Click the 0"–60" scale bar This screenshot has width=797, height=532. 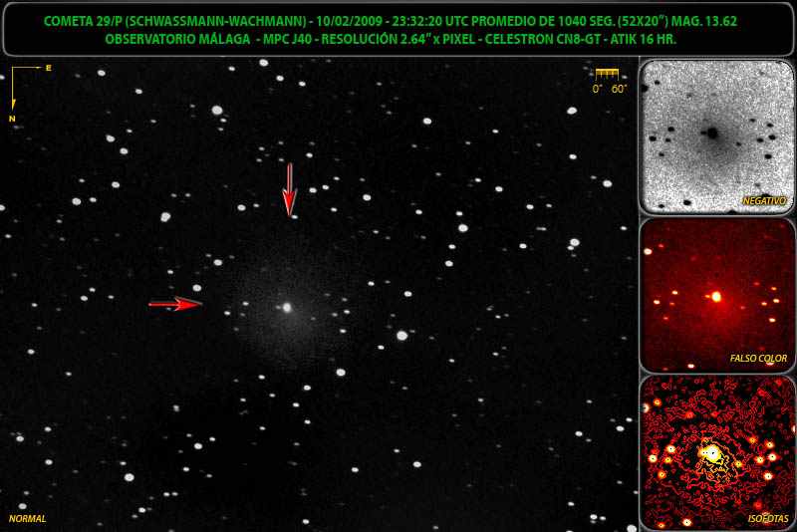607,74
